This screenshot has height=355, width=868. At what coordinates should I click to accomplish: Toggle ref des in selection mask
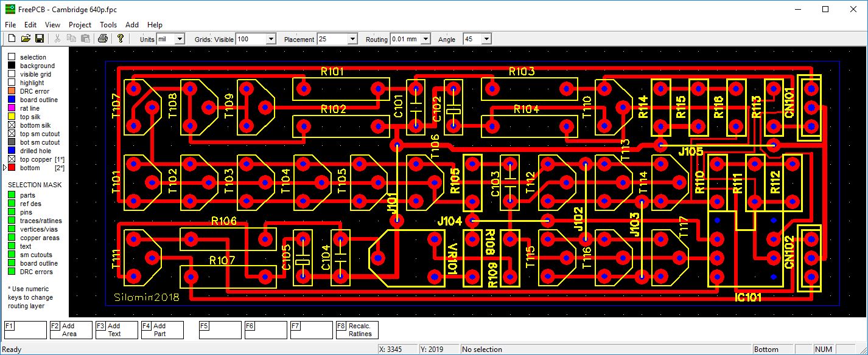[12, 204]
